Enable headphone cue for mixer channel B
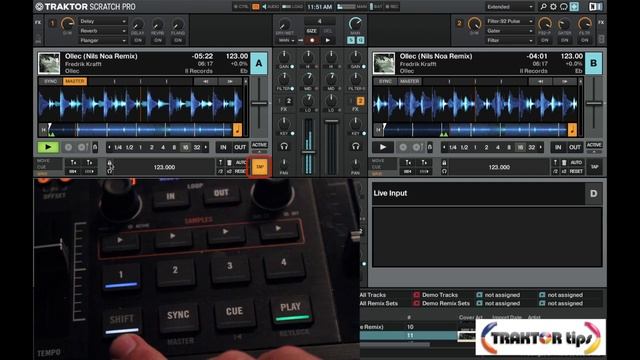The image size is (640, 360). 356,146
